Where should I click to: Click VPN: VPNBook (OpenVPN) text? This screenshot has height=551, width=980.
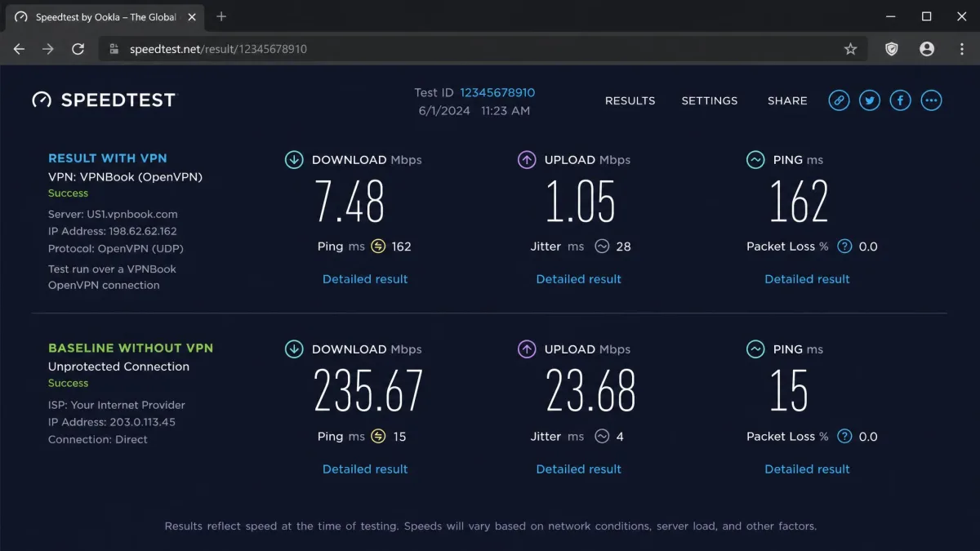click(125, 176)
